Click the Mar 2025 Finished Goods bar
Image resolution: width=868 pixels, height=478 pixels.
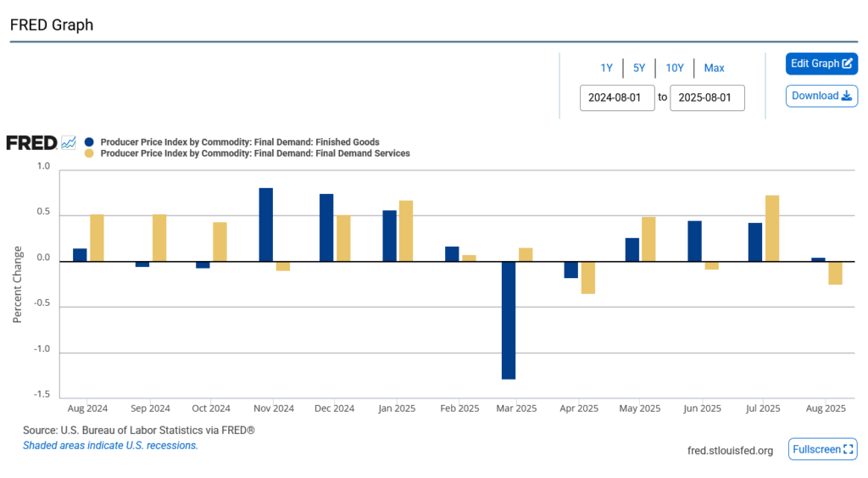(x=509, y=320)
